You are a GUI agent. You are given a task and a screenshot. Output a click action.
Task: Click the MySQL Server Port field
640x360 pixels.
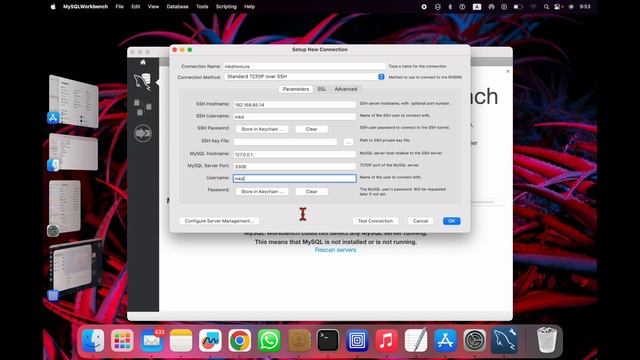point(295,167)
